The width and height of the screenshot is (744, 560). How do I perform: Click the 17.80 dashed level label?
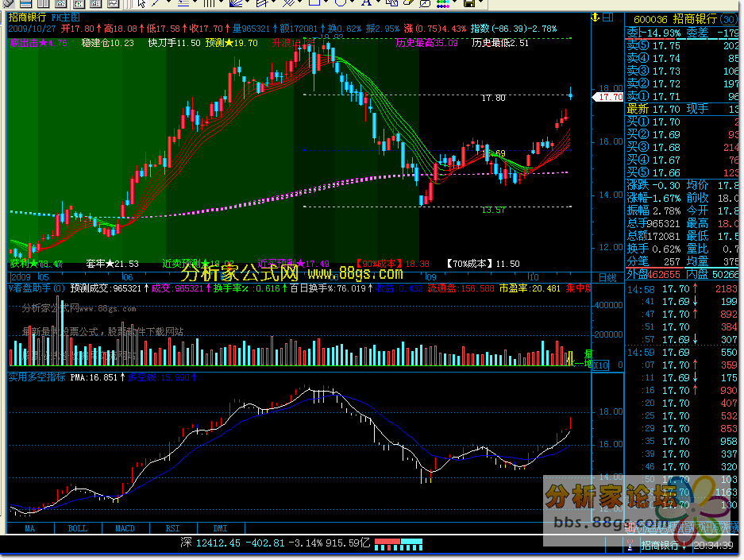click(x=493, y=98)
